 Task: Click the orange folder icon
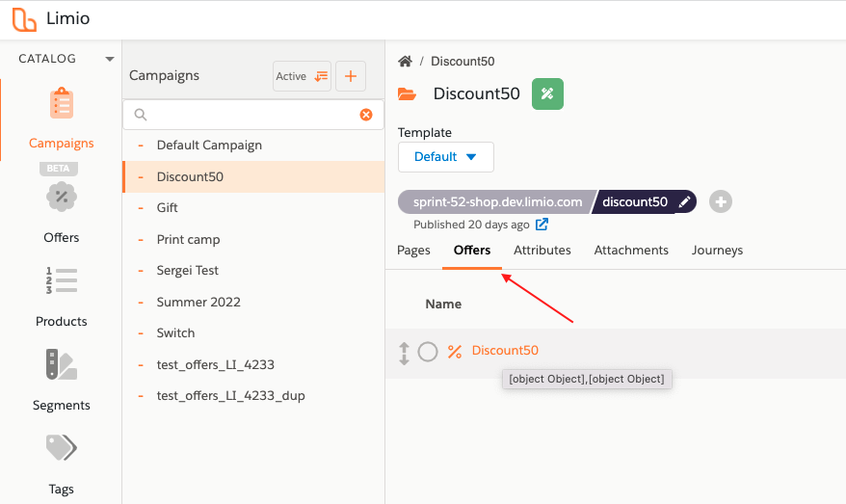tap(407, 93)
